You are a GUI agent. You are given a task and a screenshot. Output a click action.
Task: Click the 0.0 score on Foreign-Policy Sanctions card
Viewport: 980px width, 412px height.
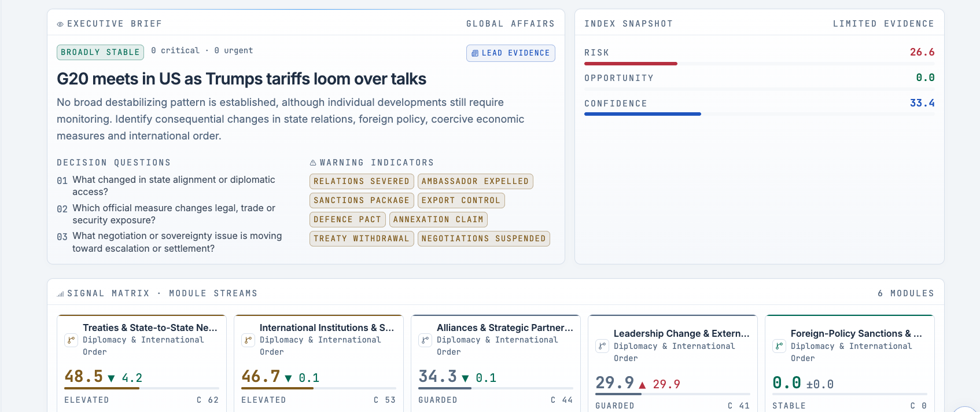click(787, 383)
